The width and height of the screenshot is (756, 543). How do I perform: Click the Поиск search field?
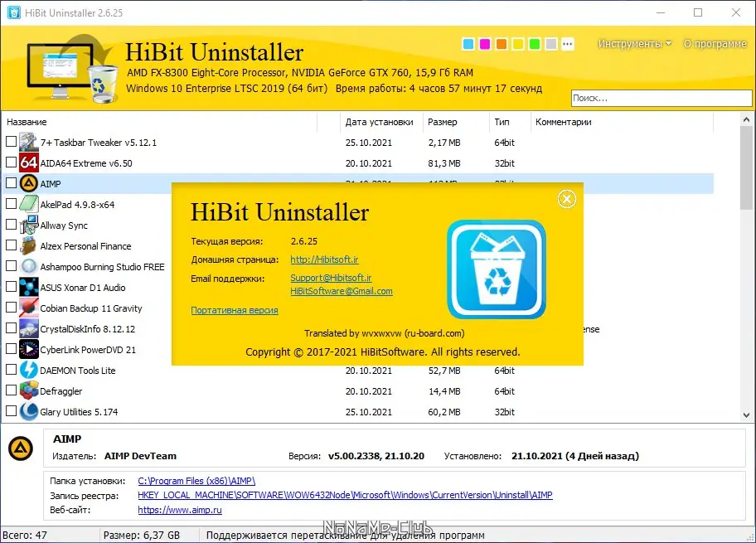pyautogui.click(x=661, y=98)
